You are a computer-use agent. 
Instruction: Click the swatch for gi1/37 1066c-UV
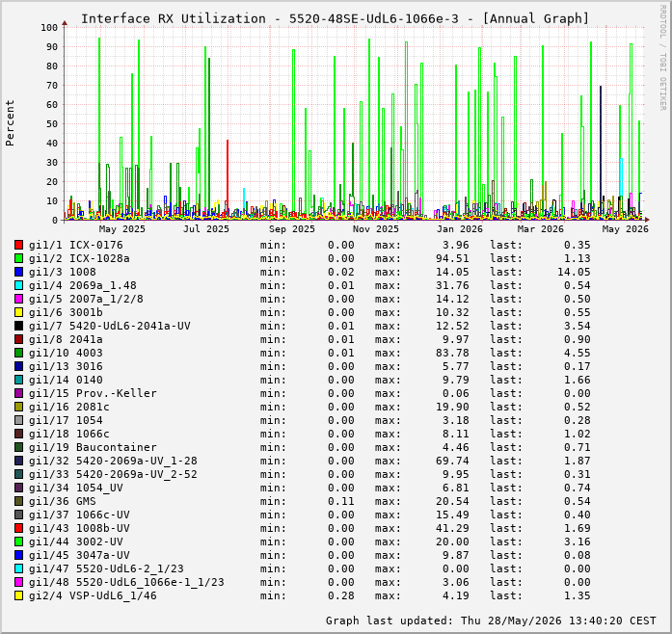coord(18,515)
